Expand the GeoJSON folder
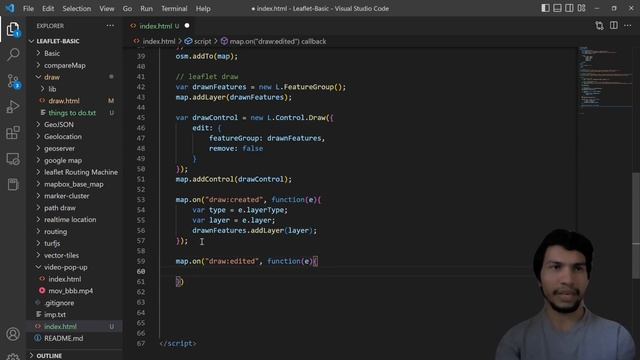This screenshot has width=640, height=360. point(59,124)
